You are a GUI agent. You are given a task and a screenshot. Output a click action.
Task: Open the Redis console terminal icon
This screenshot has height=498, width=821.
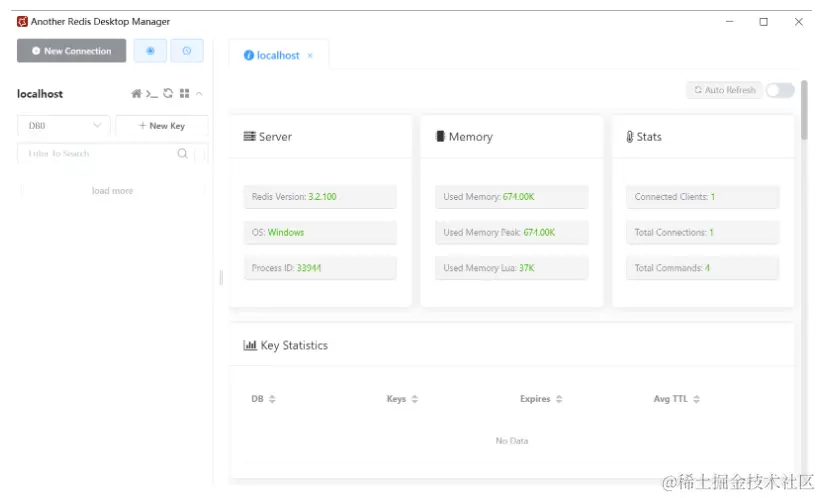[x=152, y=94]
